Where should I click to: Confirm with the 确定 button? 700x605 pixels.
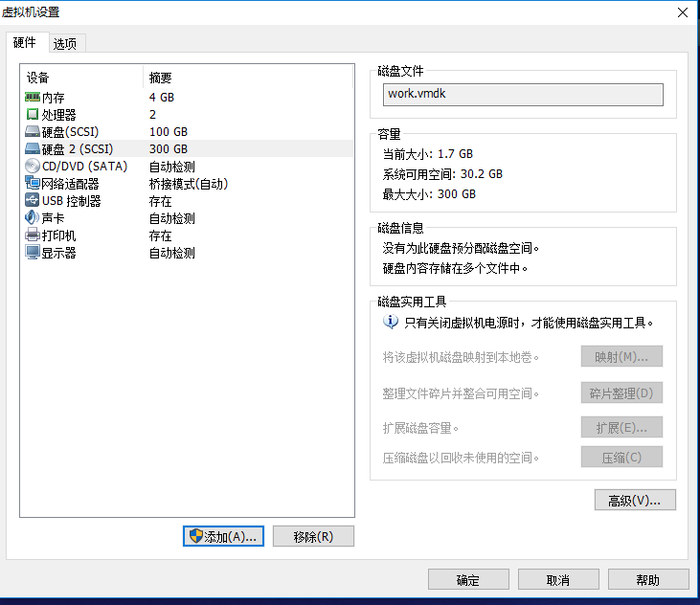(x=468, y=579)
